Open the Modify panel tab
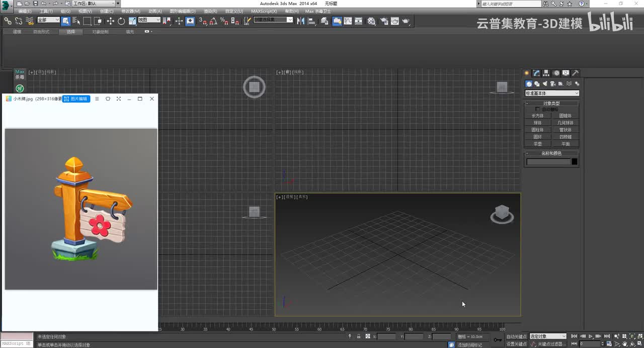The height and width of the screenshot is (348, 644). [x=537, y=73]
